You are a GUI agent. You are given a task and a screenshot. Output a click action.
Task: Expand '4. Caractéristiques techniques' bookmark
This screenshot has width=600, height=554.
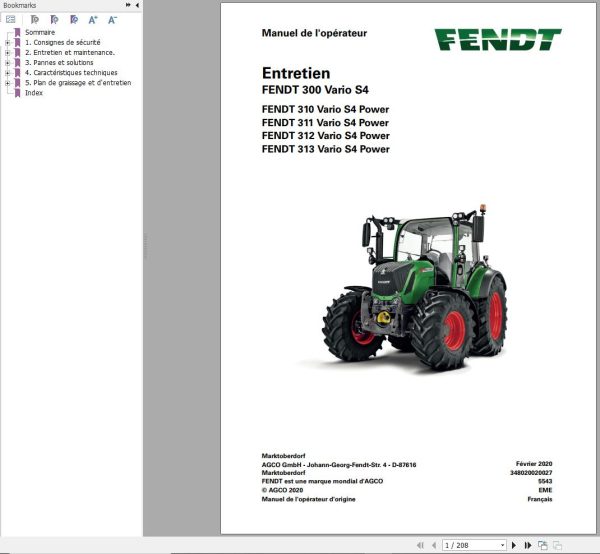click(8, 73)
